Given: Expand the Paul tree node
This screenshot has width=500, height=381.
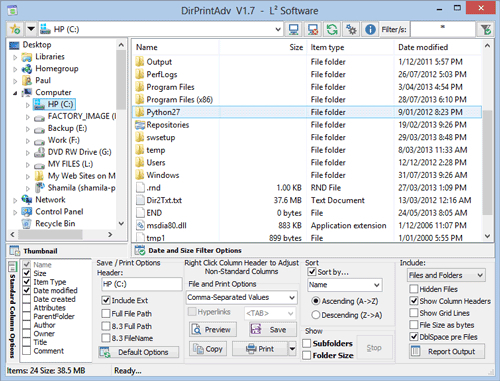Looking at the screenshot, I should [15, 81].
